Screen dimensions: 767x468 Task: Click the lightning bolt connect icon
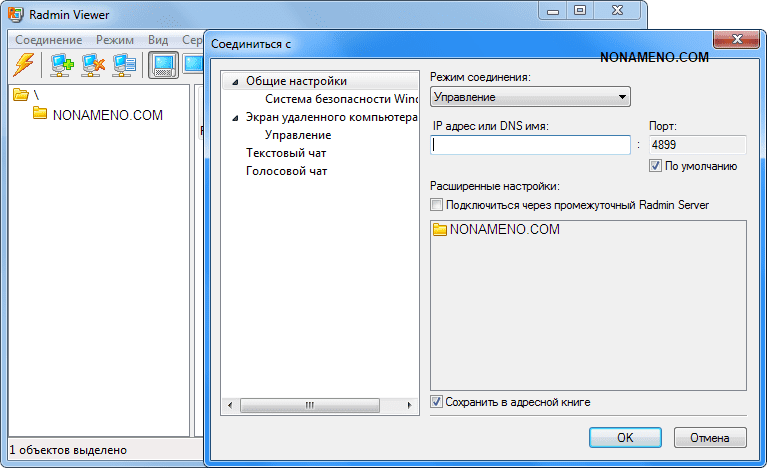click(23, 65)
